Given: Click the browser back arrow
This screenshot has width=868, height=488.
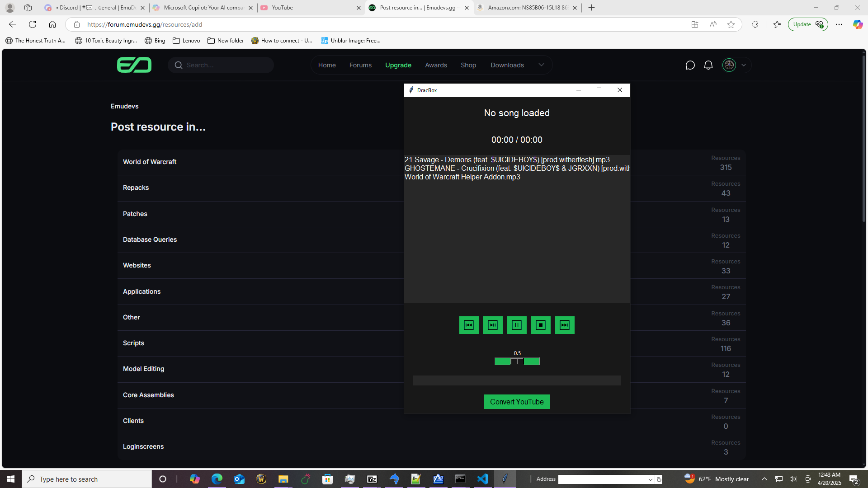Looking at the screenshot, I should (x=13, y=24).
